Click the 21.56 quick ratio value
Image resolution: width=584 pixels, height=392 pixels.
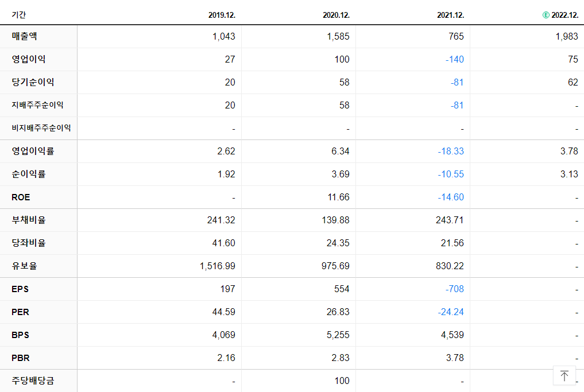452,243
